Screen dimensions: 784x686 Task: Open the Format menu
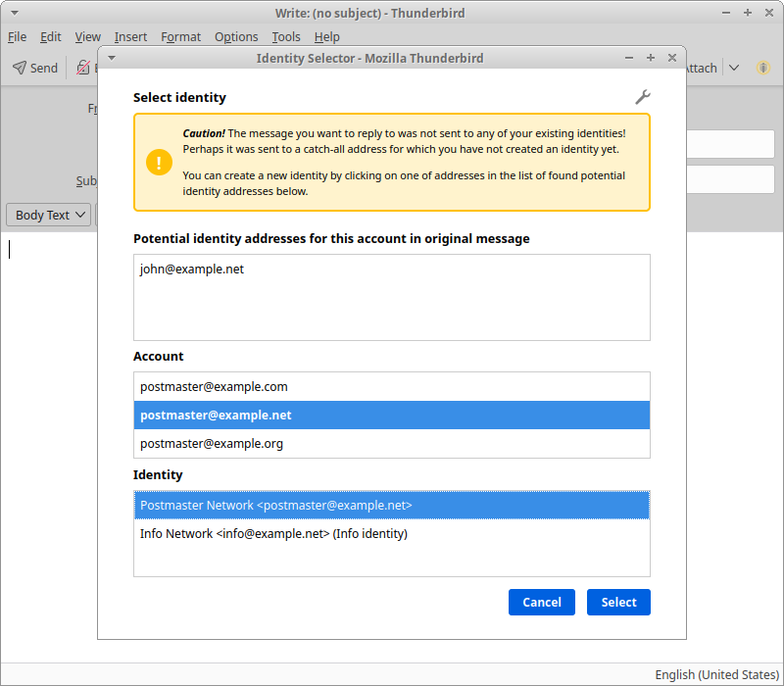tap(180, 37)
